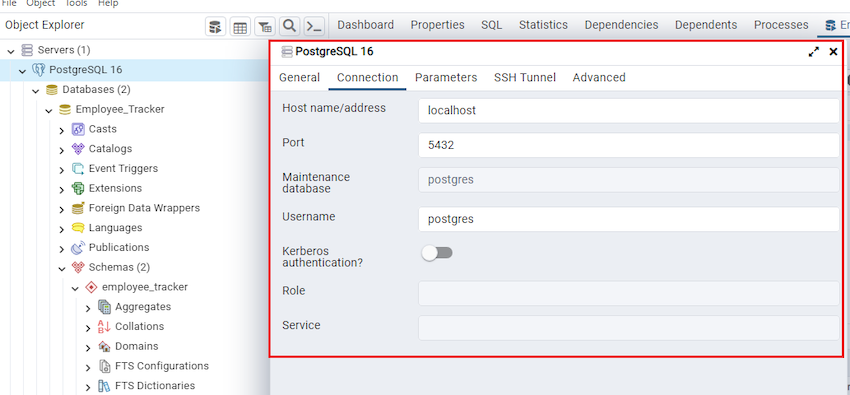Click the Publications node icon
Image resolution: width=850 pixels, height=395 pixels.
coord(78,248)
